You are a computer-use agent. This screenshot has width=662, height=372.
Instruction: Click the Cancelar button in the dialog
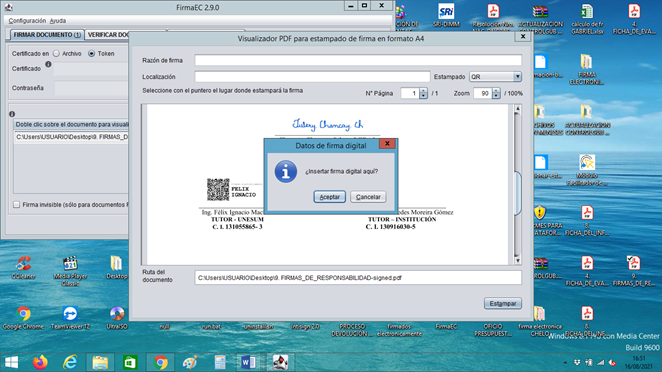368,197
